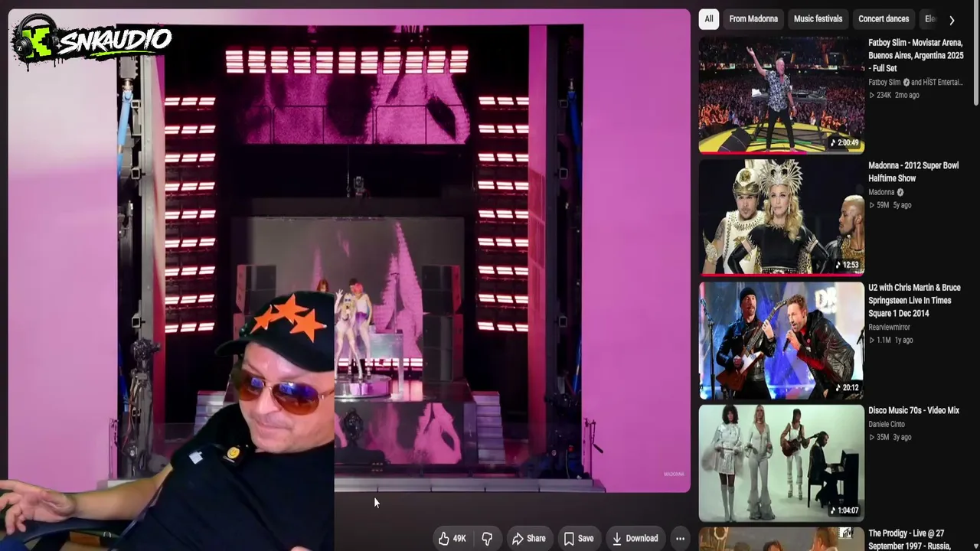Open Fatboy Slim Movistar Arena thumbnail
The width and height of the screenshot is (980, 551).
point(781,95)
